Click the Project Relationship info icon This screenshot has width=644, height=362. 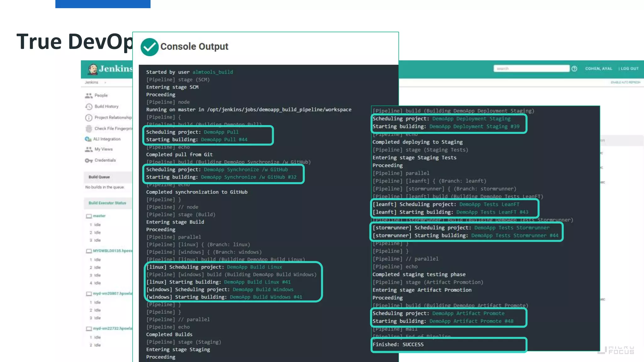click(89, 118)
